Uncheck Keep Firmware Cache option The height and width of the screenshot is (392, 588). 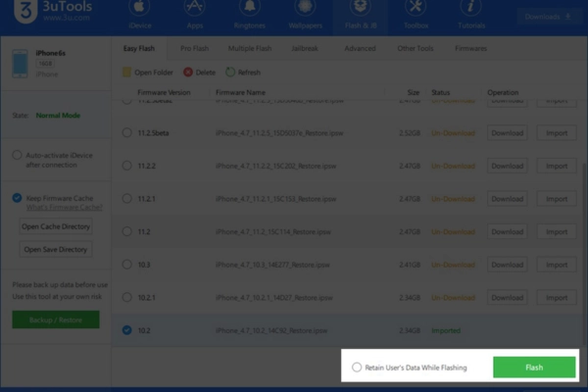pos(18,197)
